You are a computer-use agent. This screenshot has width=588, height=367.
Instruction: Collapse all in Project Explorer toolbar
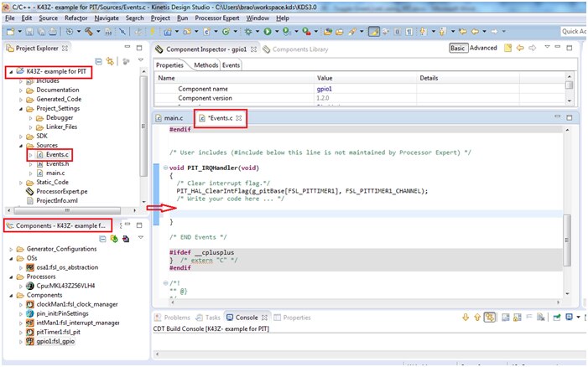tap(99, 61)
